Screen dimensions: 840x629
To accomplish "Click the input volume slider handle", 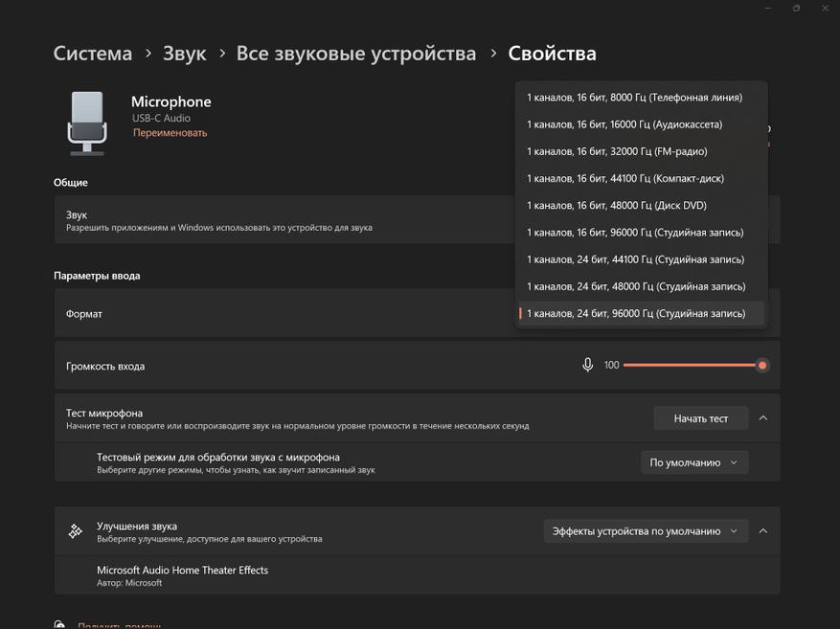I will point(762,365).
